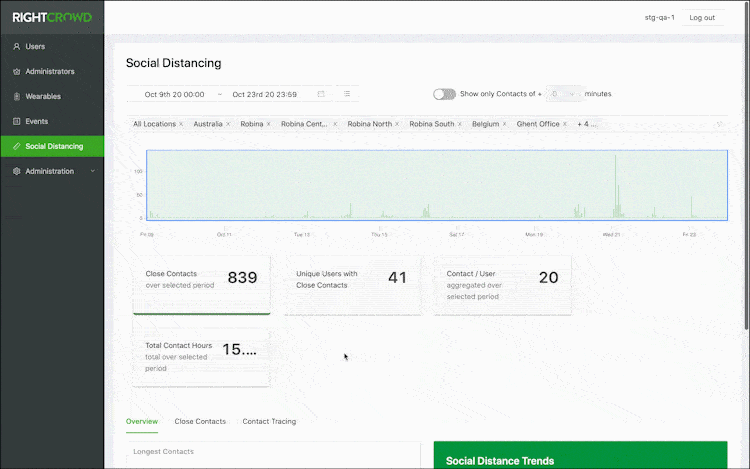This screenshot has height=469, width=750.
Task: Click the Longest Contacts heading
Action: (x=163, y=451)
